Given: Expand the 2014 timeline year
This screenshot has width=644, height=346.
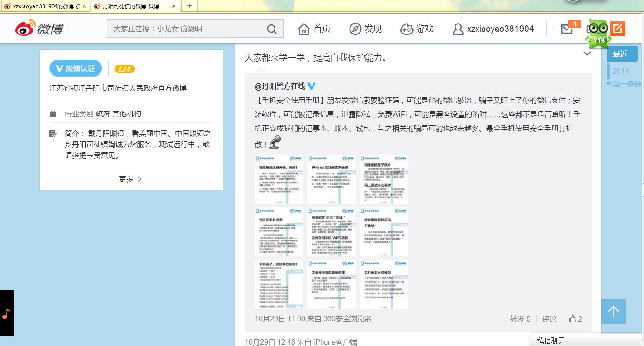Looking at the screenshot, I should coord(620,71).
